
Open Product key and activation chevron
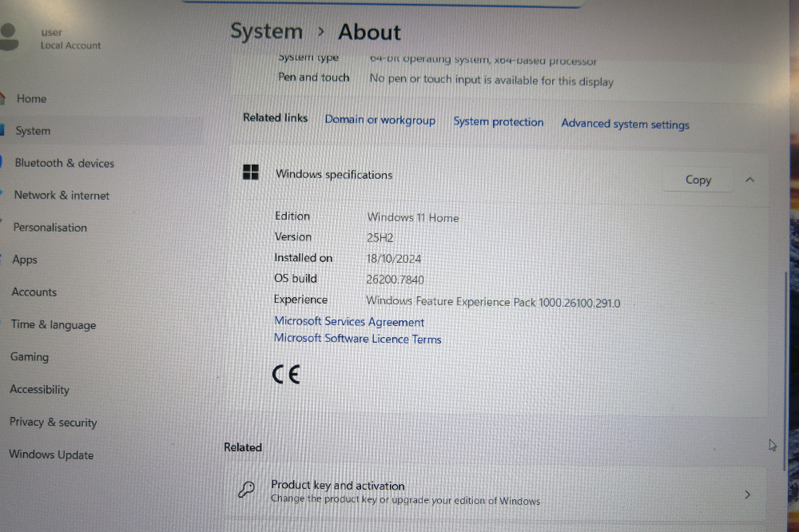pos(747,494)
